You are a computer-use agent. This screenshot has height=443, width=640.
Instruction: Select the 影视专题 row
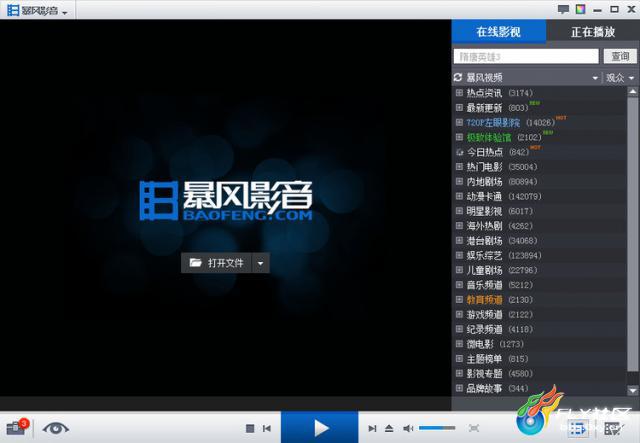pyautogui.click(x=540, y=373)
